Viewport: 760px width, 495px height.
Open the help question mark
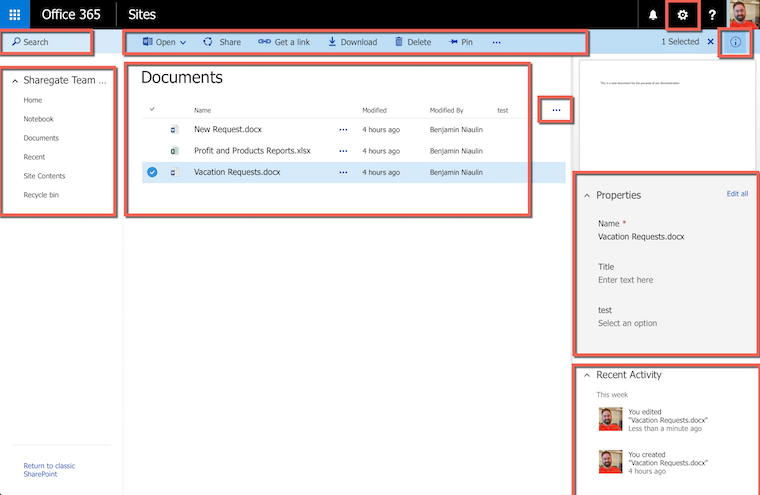(712, 15)
